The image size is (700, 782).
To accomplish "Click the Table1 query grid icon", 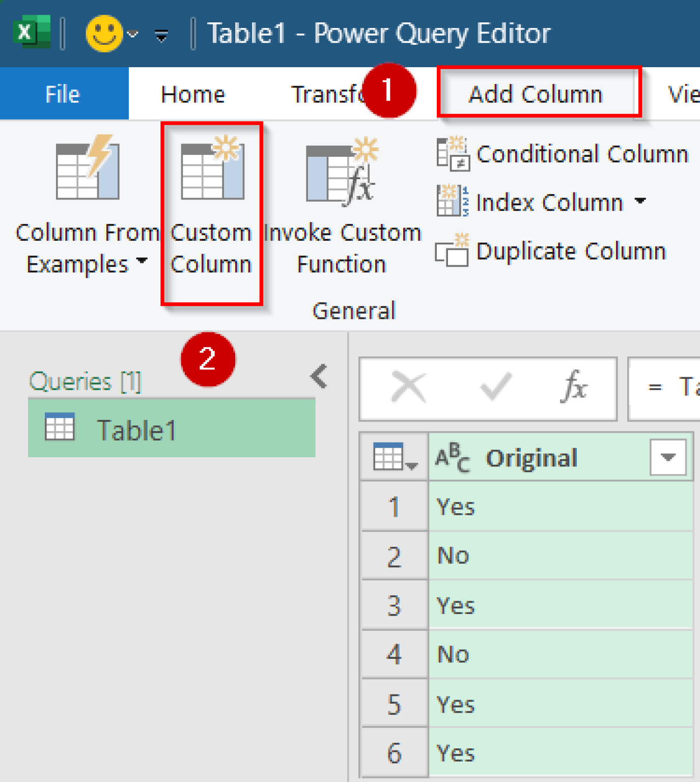I will tap(59, 428).
